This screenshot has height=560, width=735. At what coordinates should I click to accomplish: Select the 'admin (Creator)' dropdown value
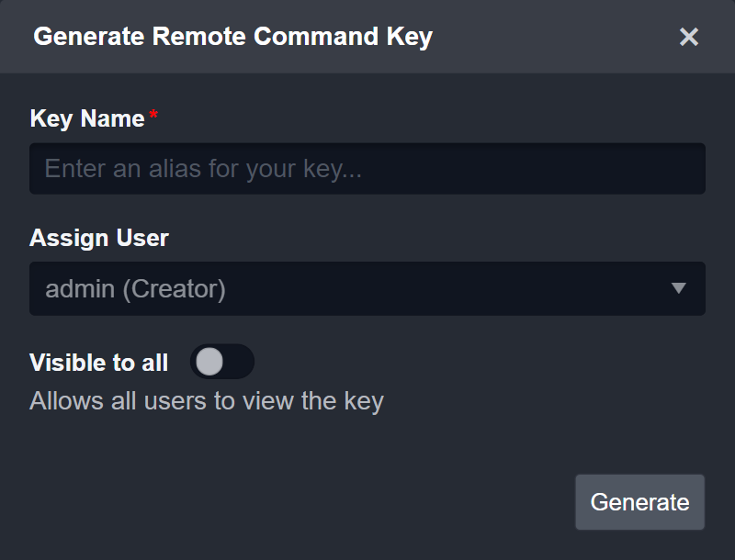[x=136, y=288]
